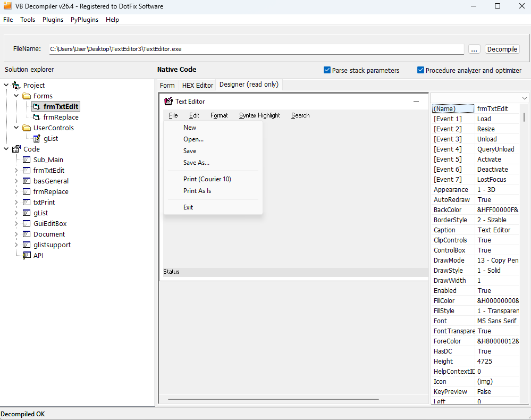Open the Help menu
The height and width of the screenshot is (420, 531).
(x=113, y=20)
